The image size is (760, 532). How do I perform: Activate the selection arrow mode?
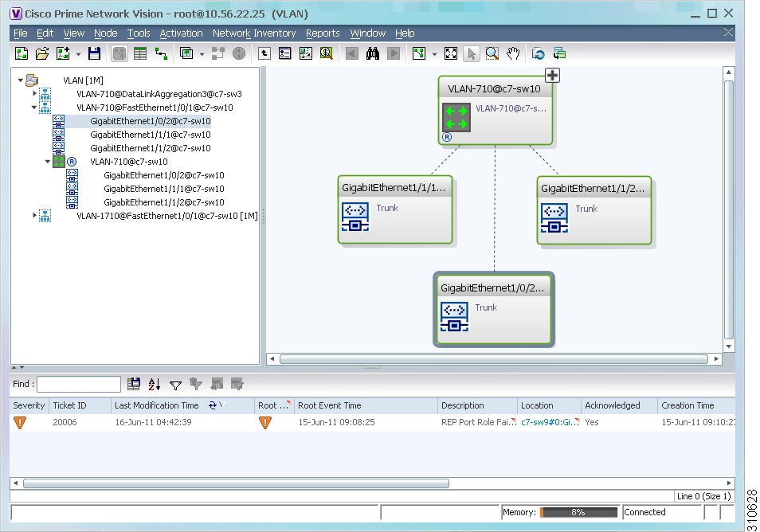coord(471,53)
